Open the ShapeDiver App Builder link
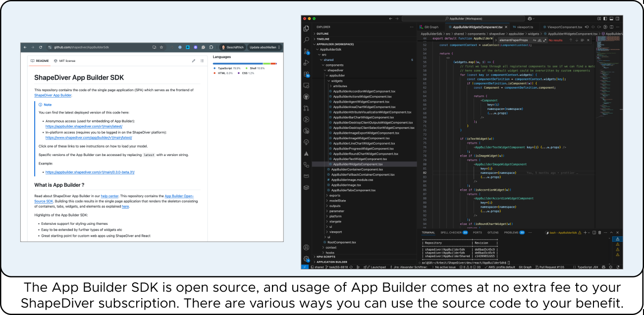644x315 pixels. click(x=53, y=95)
